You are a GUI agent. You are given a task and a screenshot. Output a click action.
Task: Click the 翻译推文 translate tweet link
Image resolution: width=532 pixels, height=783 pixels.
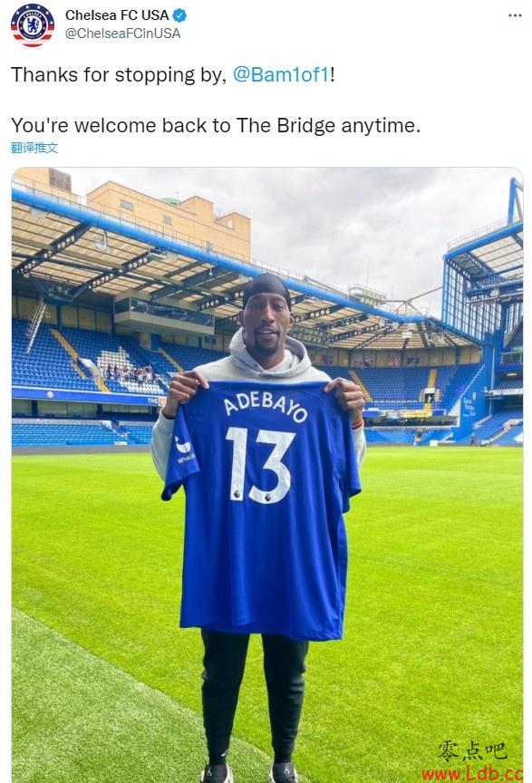click(x=34, y=148)
